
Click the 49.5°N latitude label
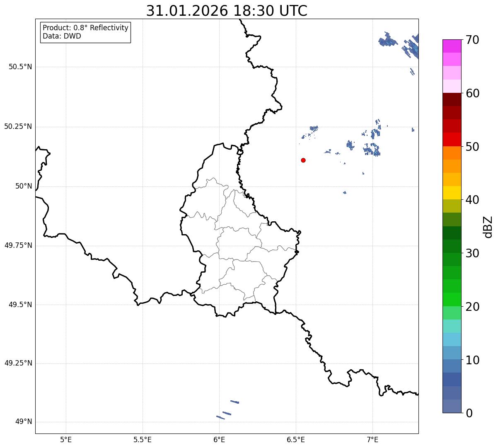click(20, 305)
